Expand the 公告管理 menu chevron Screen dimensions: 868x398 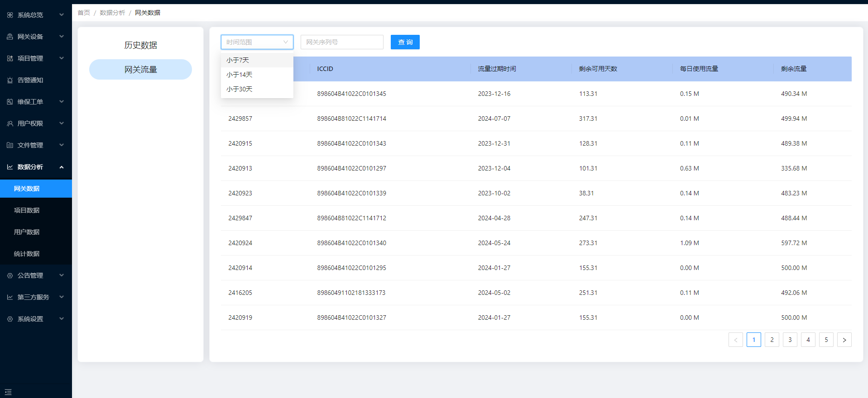click(x=62, y=275)
